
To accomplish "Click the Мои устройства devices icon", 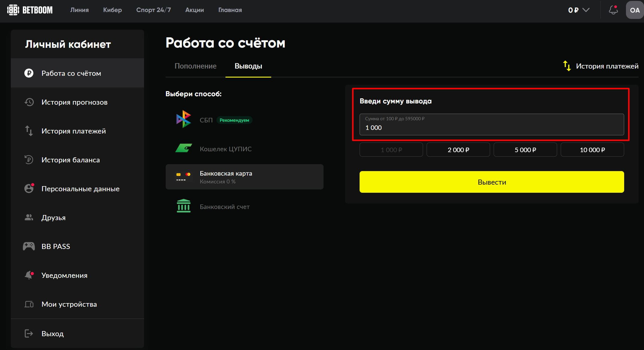I will [x=29, y=304].
